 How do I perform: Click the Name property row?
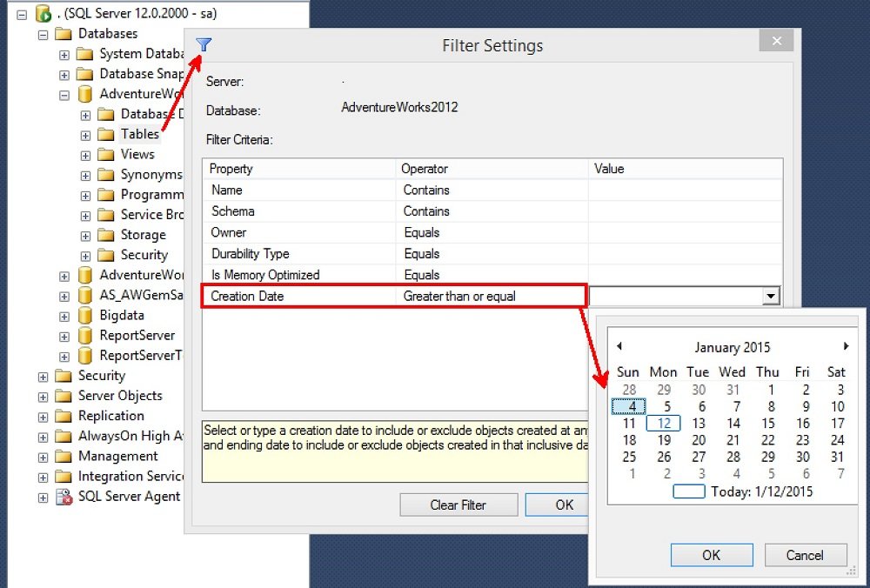coord(492,190)
